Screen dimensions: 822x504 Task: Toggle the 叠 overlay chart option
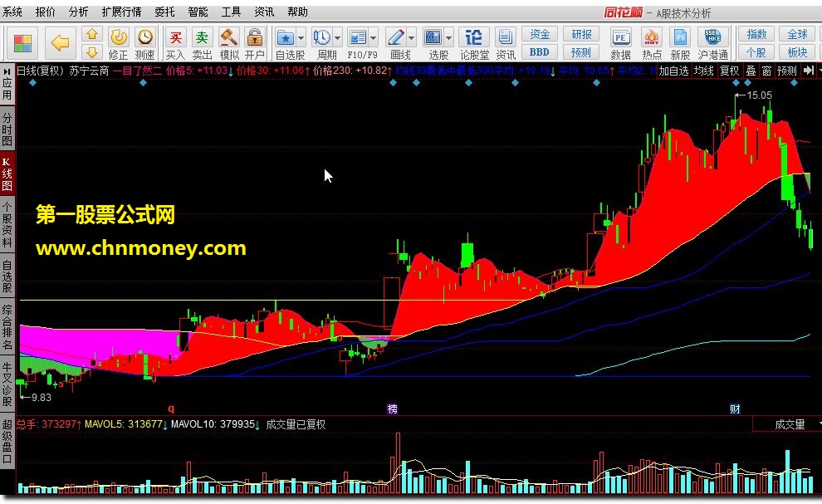751,71
